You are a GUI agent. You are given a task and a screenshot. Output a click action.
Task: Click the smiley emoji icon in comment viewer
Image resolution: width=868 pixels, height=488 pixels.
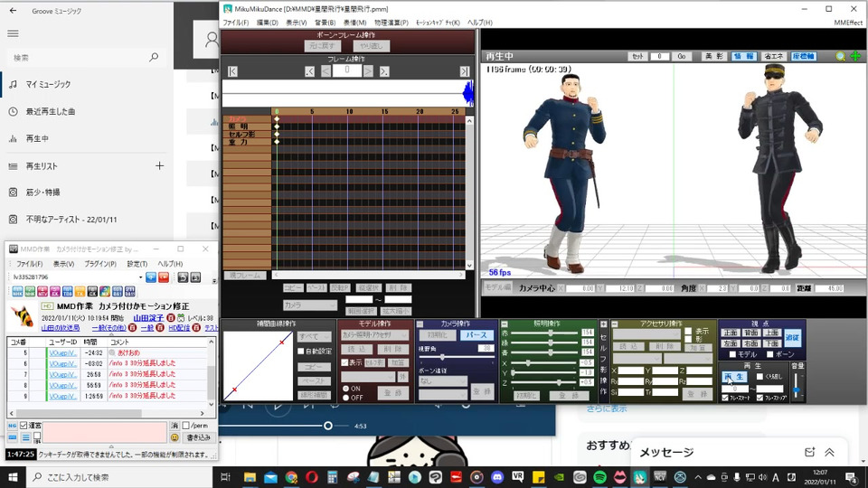(x=175, y=437)
